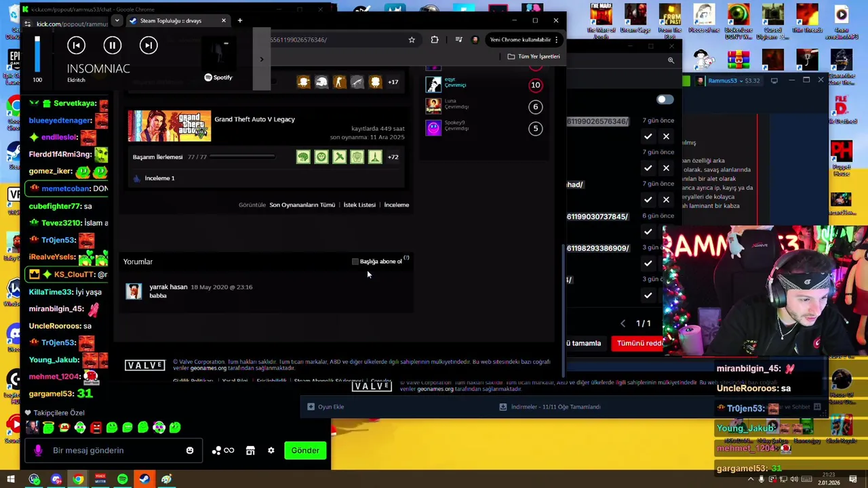868x488 pixels.
Task: Open Spotify from Windows taskbar
Action: (122, 480)
